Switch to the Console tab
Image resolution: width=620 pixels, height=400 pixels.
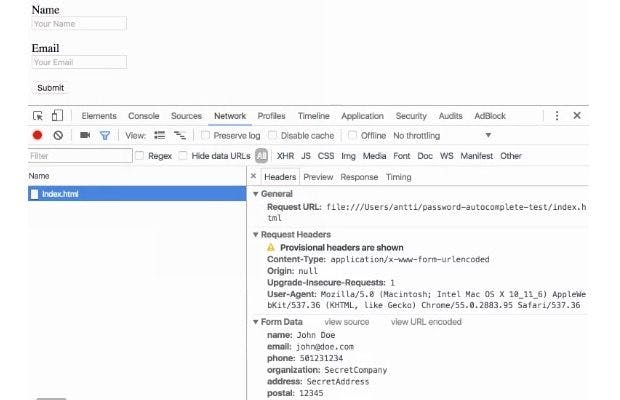click(144, 116)
